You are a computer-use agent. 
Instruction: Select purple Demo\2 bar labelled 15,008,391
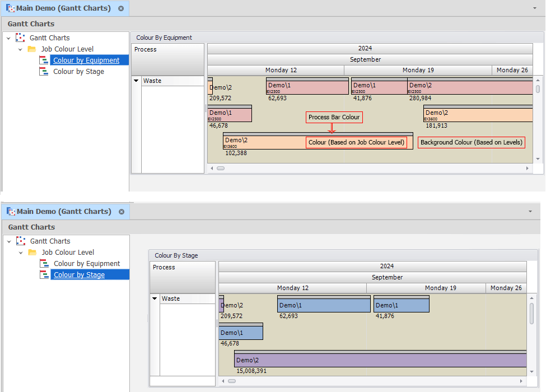click(x=381, y=360)
